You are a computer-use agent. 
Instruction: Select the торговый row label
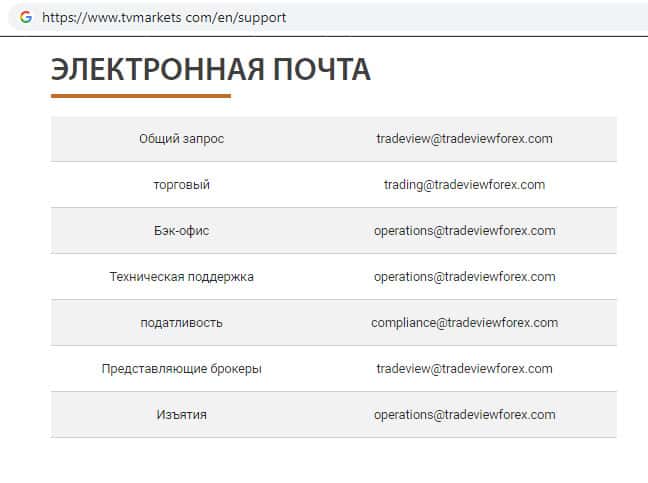(x=181, y=185)
